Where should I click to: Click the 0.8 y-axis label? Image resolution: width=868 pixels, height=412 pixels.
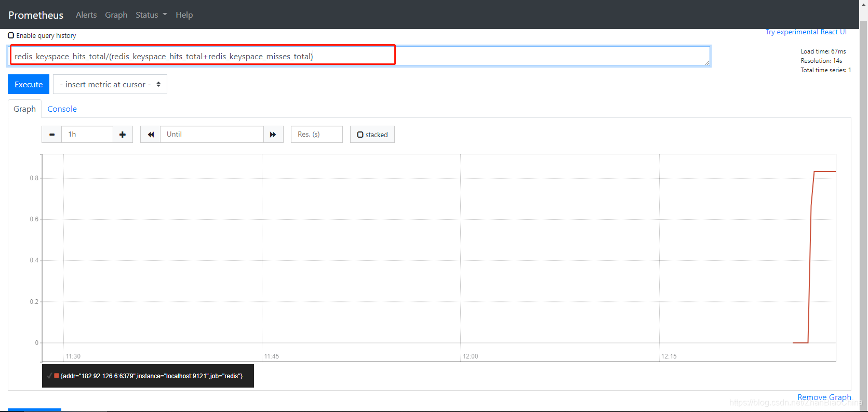click(x=34, y=178)
